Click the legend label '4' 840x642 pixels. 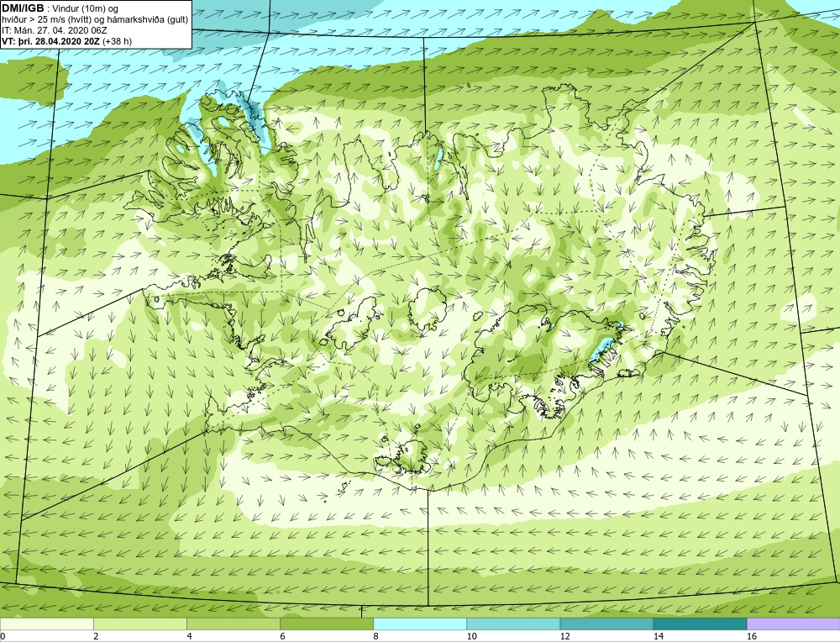pos(189,636)
